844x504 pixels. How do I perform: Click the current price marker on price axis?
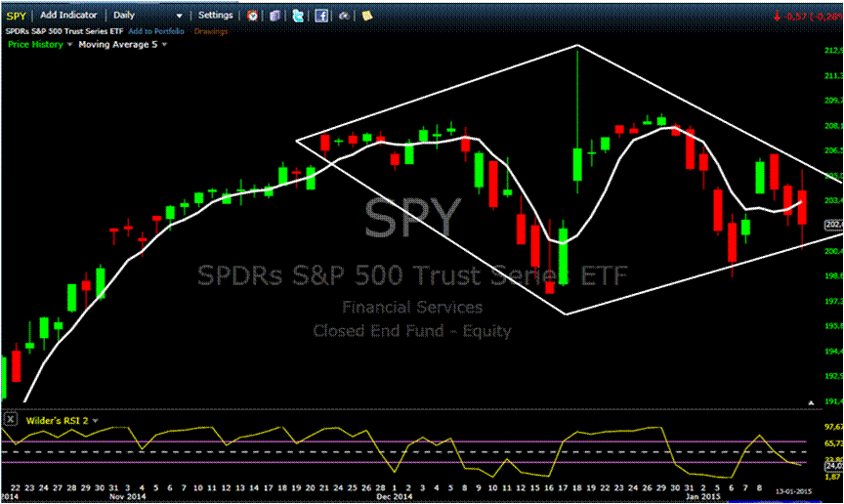pos(834,225)
